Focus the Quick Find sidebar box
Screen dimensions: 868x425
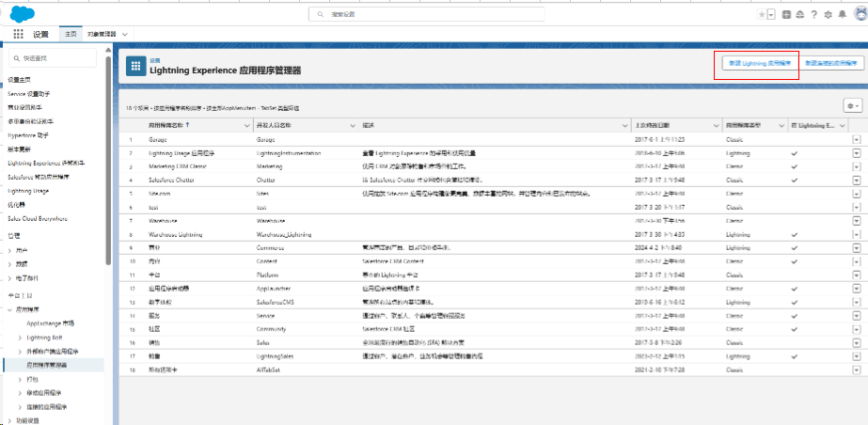pyautogui.click(x=54, y=58)
